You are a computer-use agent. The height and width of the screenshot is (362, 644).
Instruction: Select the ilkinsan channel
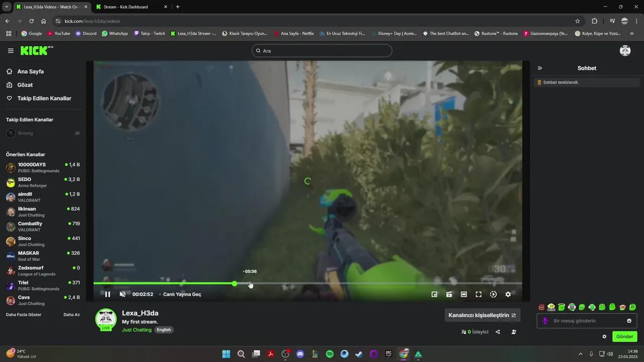coord(43,212)
